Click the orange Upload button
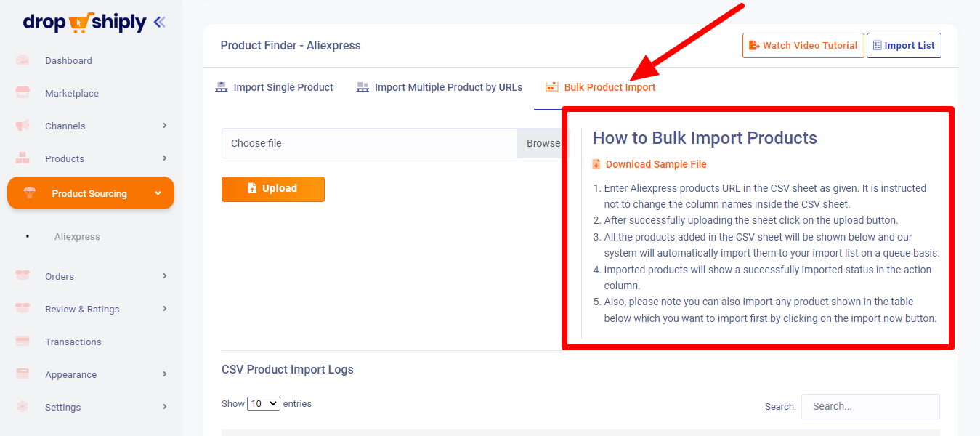The image size is (980, 436). click(x=273, y=189)
